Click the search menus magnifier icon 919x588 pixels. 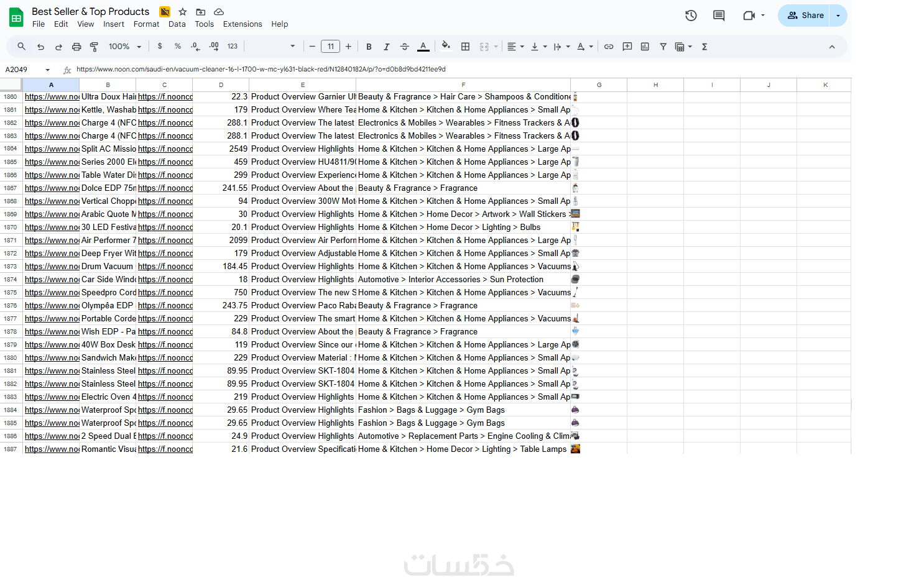tap(22, 47)
